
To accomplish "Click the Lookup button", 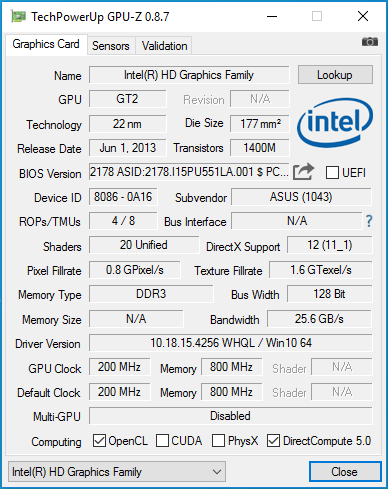I will pos(335,75).
